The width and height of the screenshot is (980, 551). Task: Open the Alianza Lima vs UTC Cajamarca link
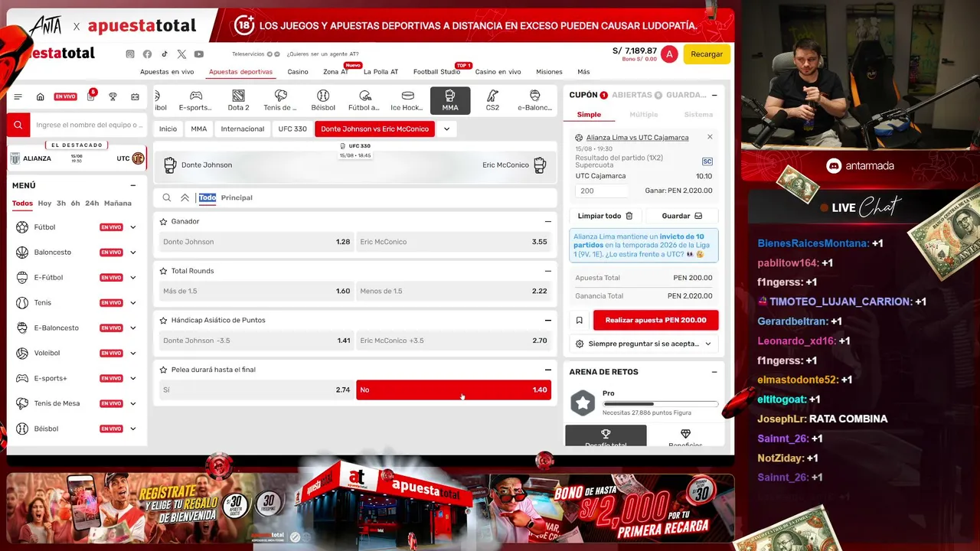pyautogui.click(x=637, y=138)
